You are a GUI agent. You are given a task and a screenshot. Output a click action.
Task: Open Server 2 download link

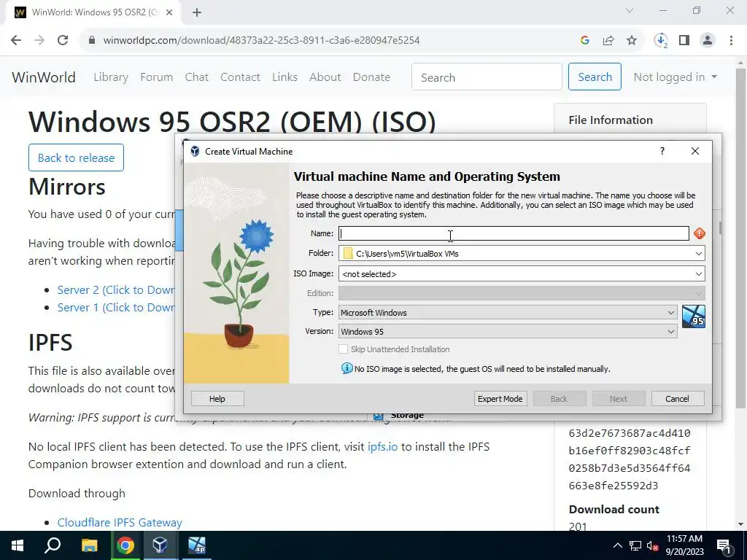[116, 290]
